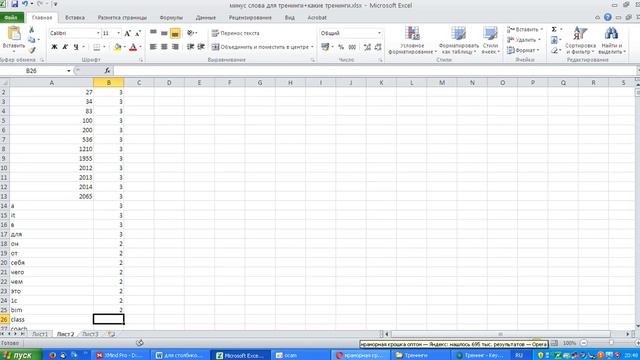640x360 pixels.
Task: Open the Name Box dropdown arrow
Action: coord(69,71)
